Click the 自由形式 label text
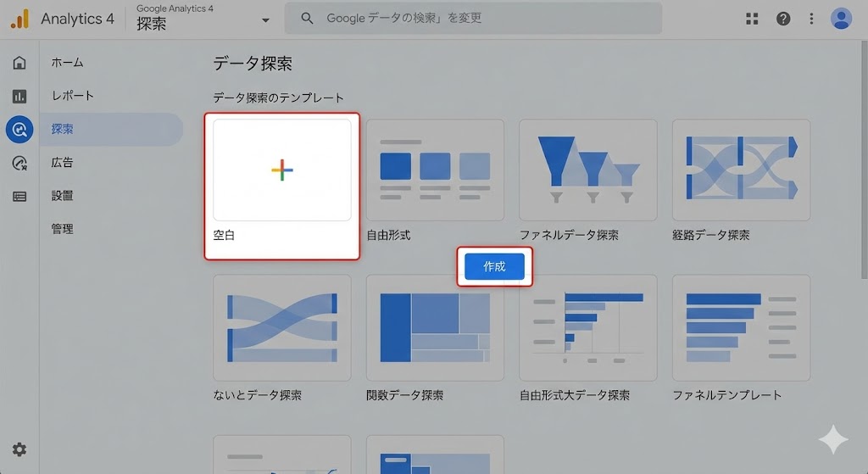868x474 pixels. click(x=388, y=236)
